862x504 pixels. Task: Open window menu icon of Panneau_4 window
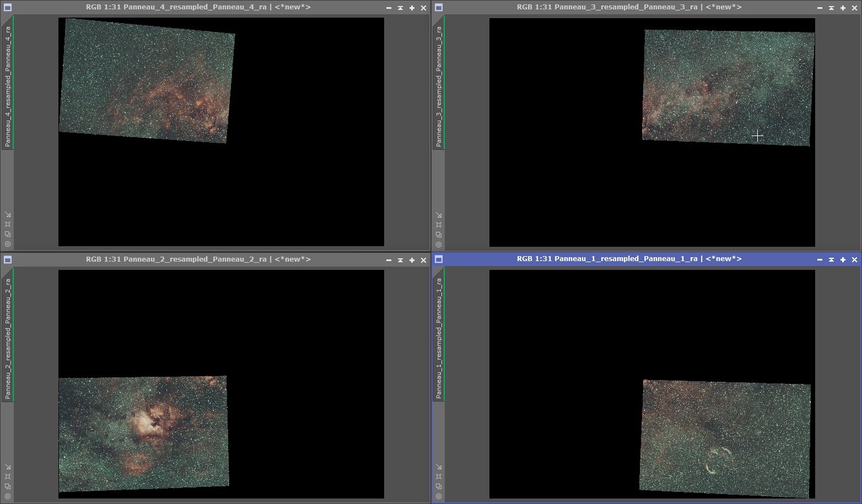tap(8, 8)
